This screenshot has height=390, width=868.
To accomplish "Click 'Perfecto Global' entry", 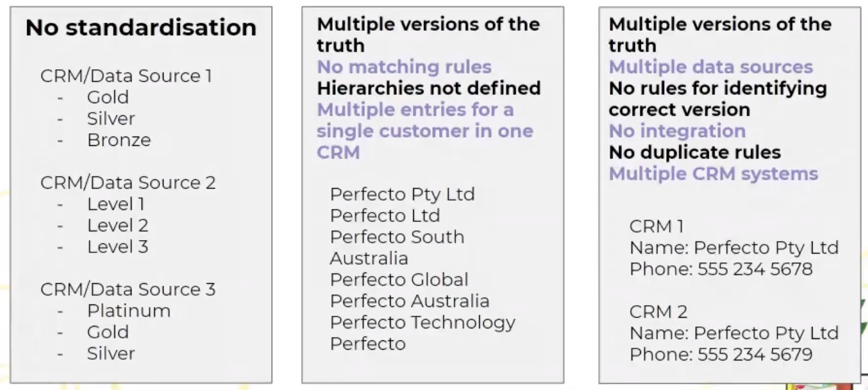I will (x=399, y=280).
